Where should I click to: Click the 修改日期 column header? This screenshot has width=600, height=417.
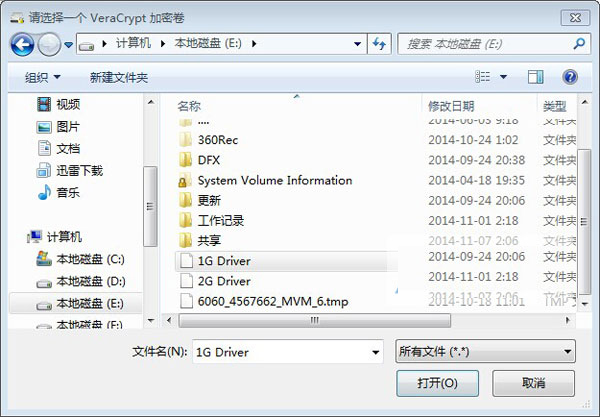point(452,106)
